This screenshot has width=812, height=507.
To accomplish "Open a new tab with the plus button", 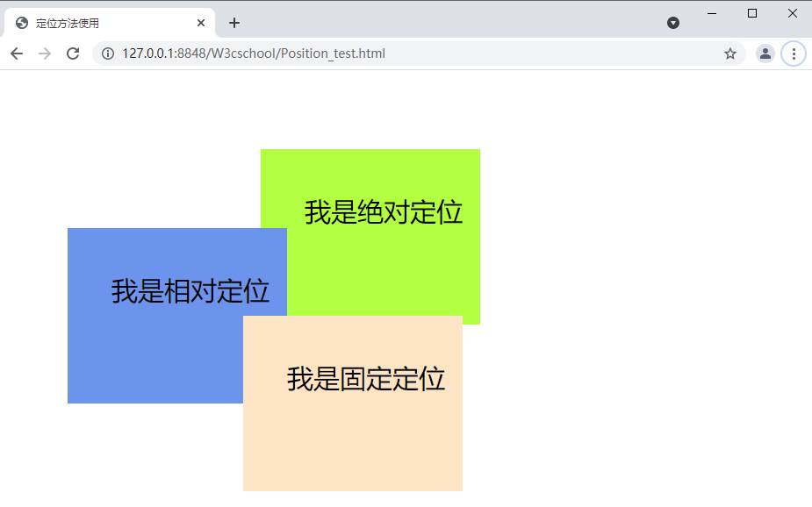I will pos(234,23).
